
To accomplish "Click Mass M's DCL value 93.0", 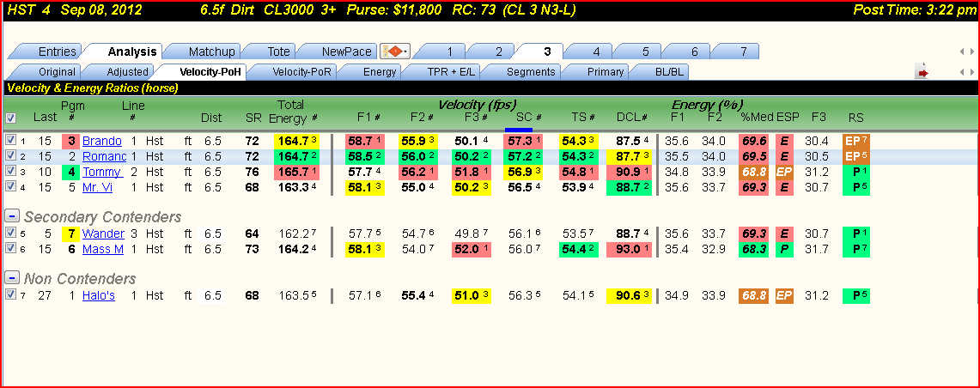I will point(630,249).
